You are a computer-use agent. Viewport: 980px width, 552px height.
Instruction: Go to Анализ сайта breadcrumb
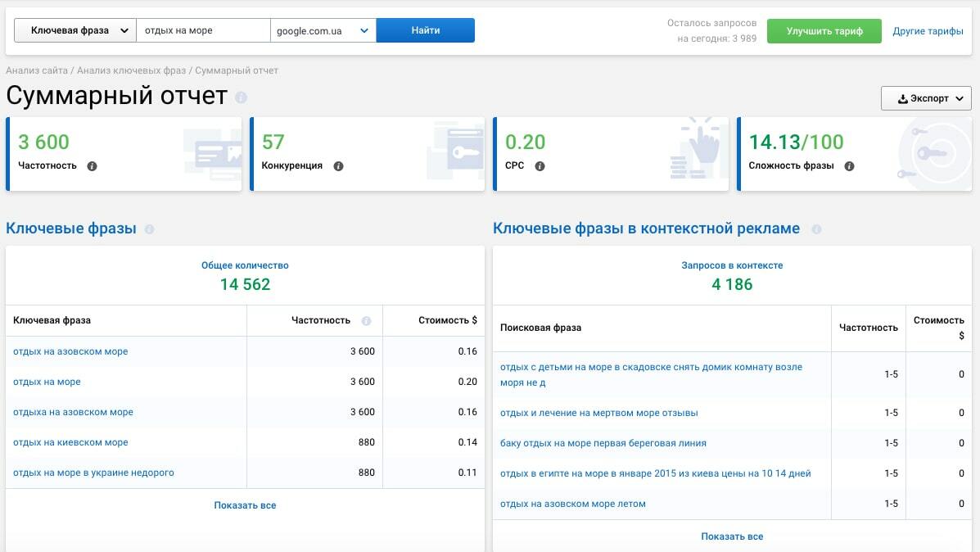click(37, 71)
